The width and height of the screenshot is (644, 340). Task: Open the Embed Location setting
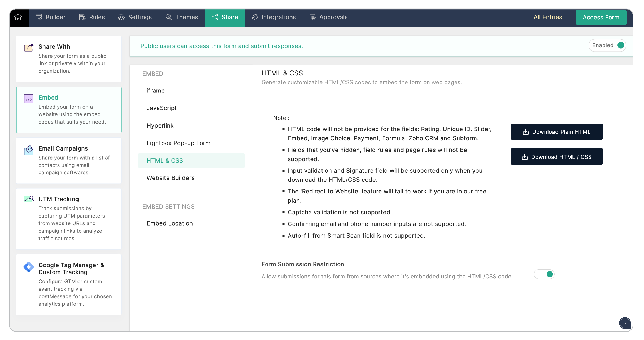170,223
